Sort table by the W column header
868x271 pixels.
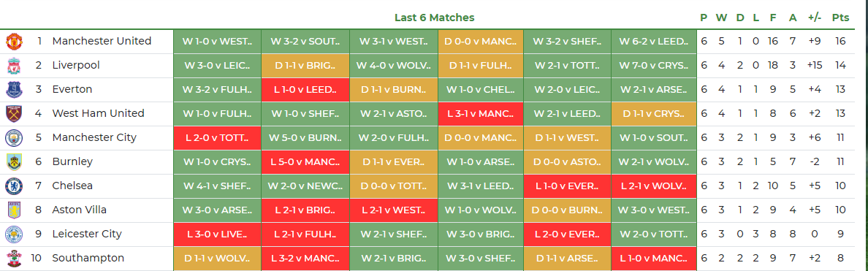click(721, 18)
